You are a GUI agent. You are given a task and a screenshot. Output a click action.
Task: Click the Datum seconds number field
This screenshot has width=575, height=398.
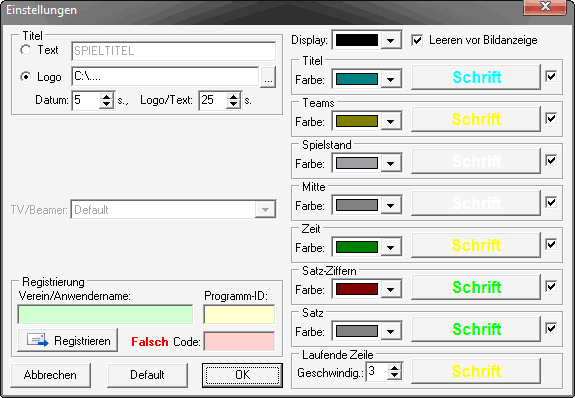click(86, 100)
